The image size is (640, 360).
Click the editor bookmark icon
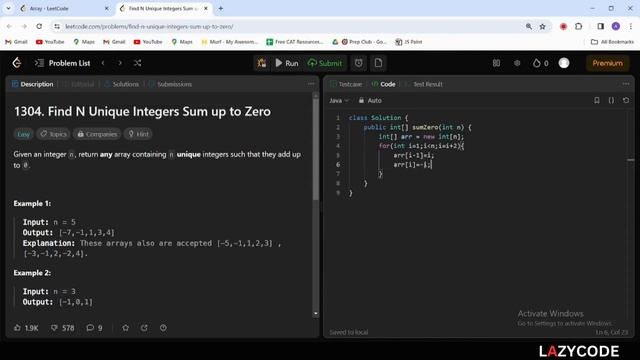(597, 100)
